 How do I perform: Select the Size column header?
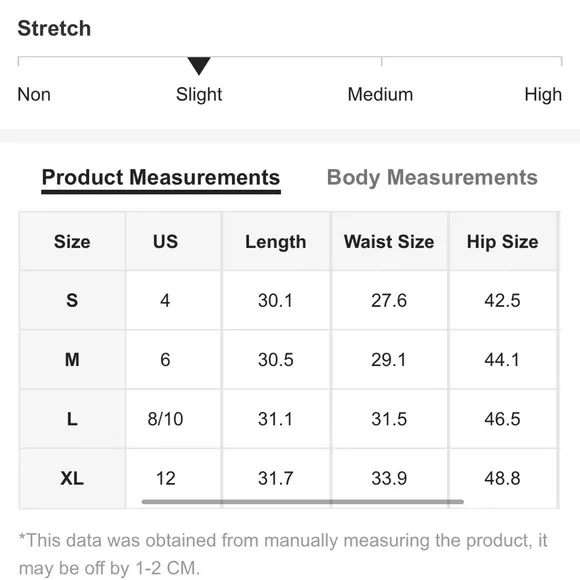72,242
